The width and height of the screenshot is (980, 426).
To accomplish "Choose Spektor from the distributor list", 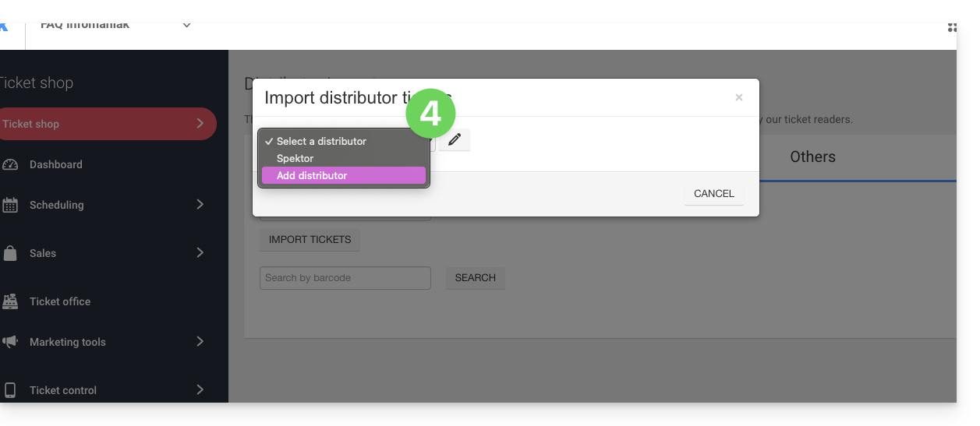I will point(295,158).
